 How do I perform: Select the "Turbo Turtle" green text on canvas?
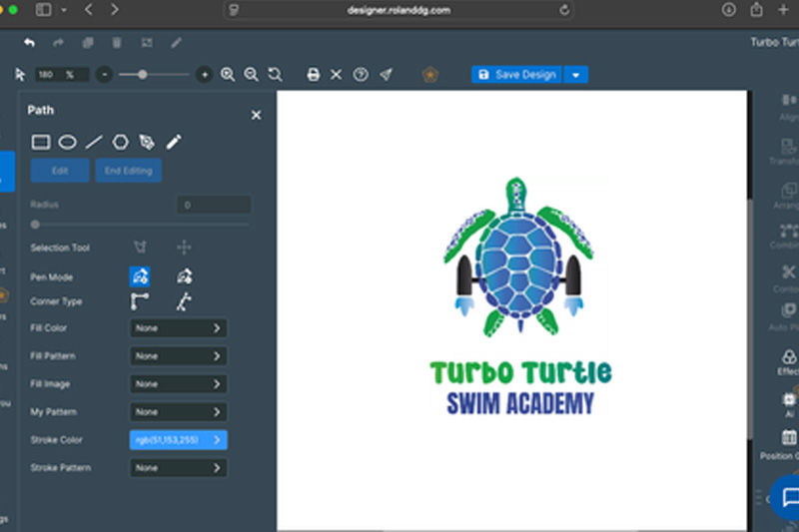(x=520, y=372)
